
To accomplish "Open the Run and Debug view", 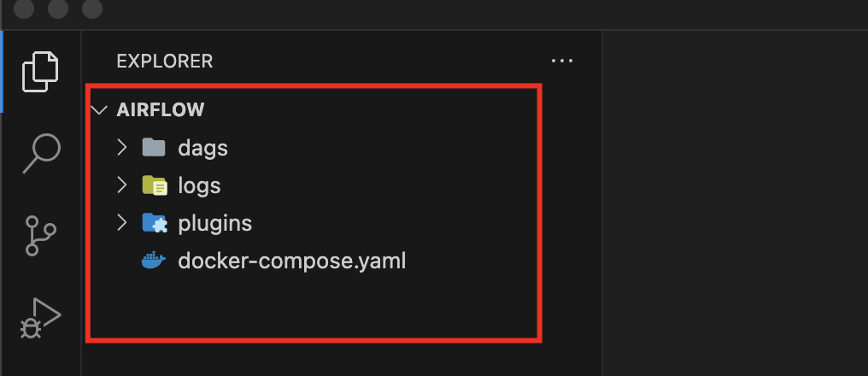I will [40, 318].
